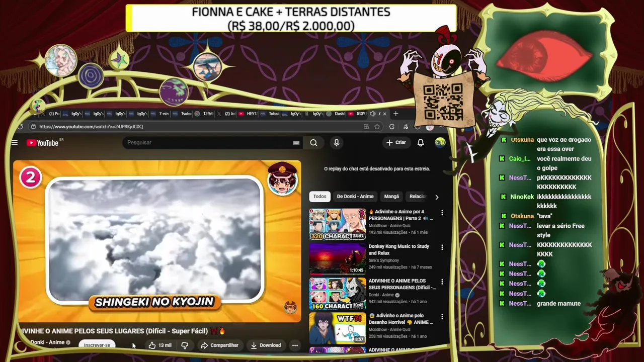Open the account avatar menu
Image resolution: width=644 pixels, height=362 pixels.
tap(440, 143)
